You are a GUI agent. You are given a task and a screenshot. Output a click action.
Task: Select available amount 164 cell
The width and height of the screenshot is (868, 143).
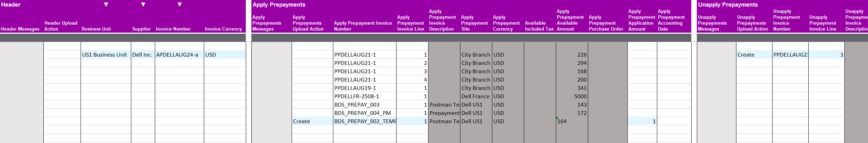point(572,121)
